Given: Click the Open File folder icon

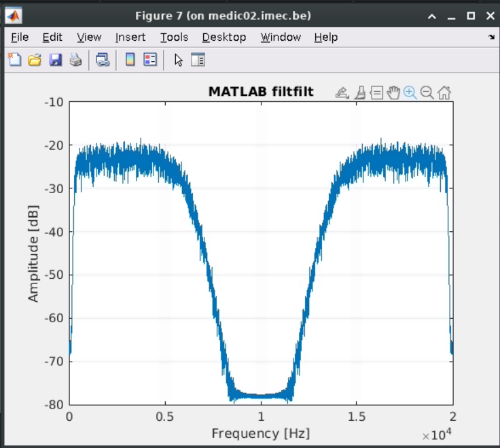Looking at the screenshot, I should point(35,60).
